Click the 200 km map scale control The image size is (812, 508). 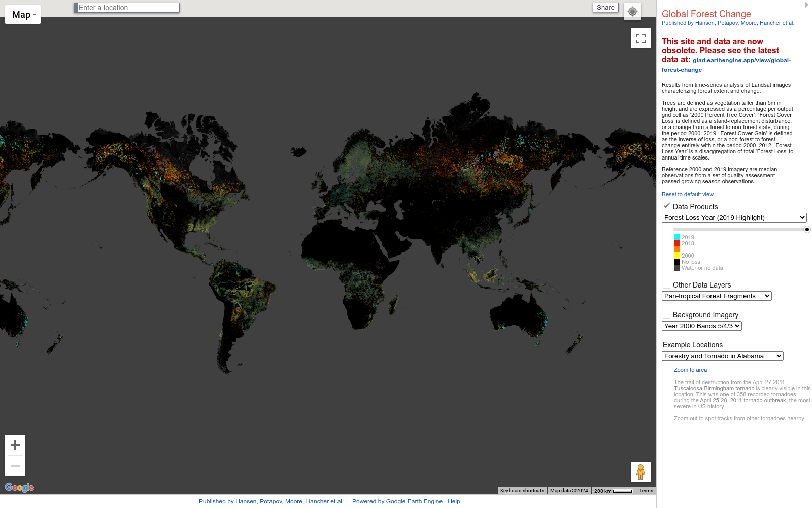(x=613, y=491)
